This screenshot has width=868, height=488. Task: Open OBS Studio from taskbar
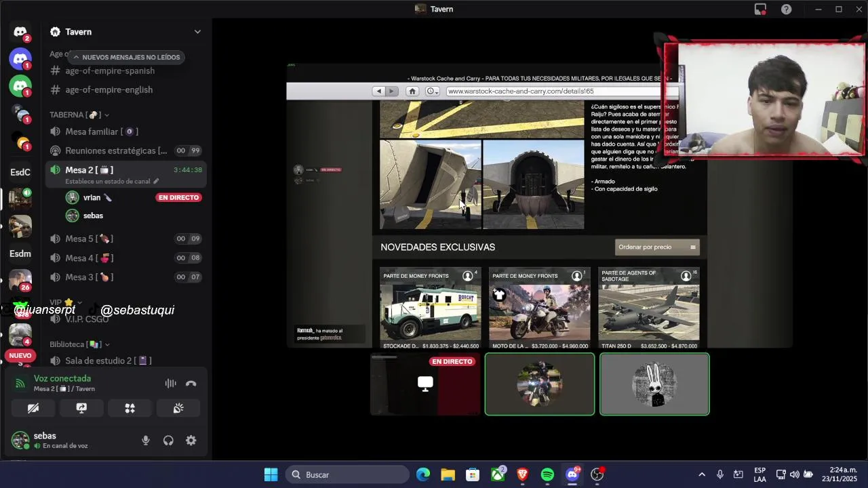597,474
